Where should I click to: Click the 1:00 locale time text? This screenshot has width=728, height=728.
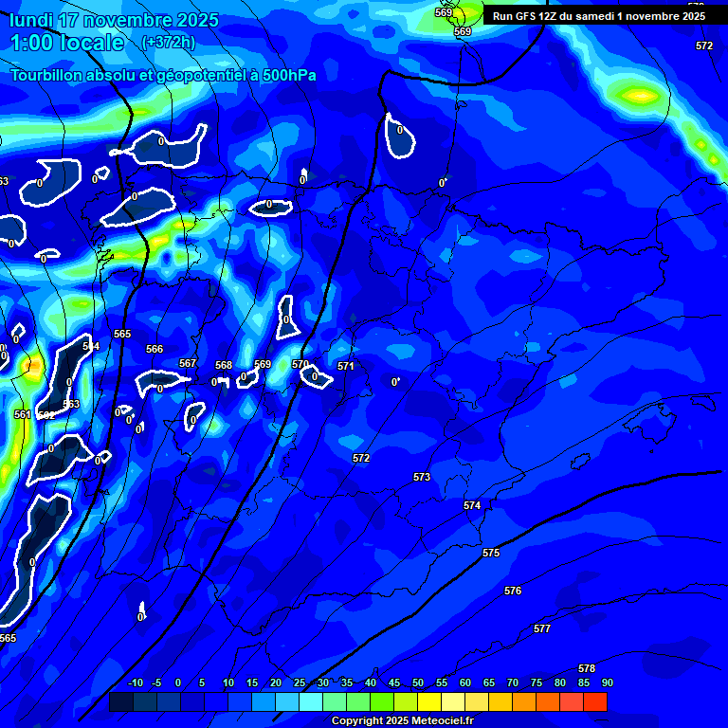pos(67,44)
